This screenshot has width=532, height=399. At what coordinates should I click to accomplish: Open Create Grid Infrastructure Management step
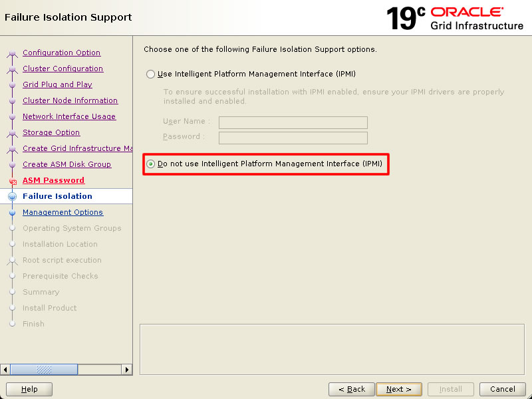[x=77, y=148]
